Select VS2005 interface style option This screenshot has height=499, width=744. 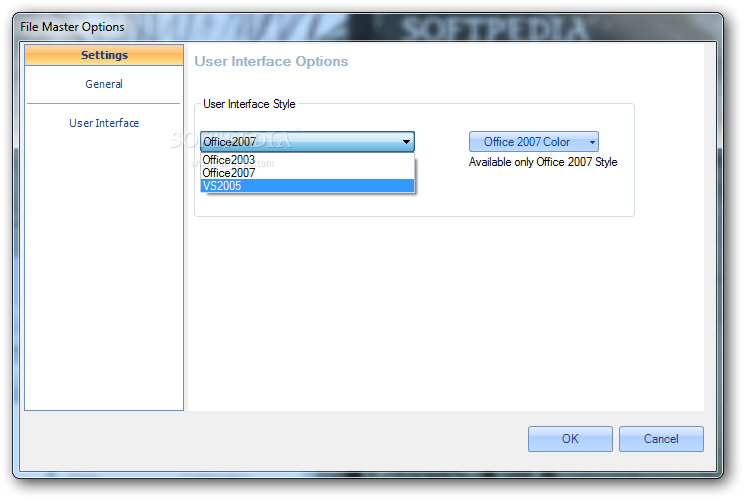307,186
